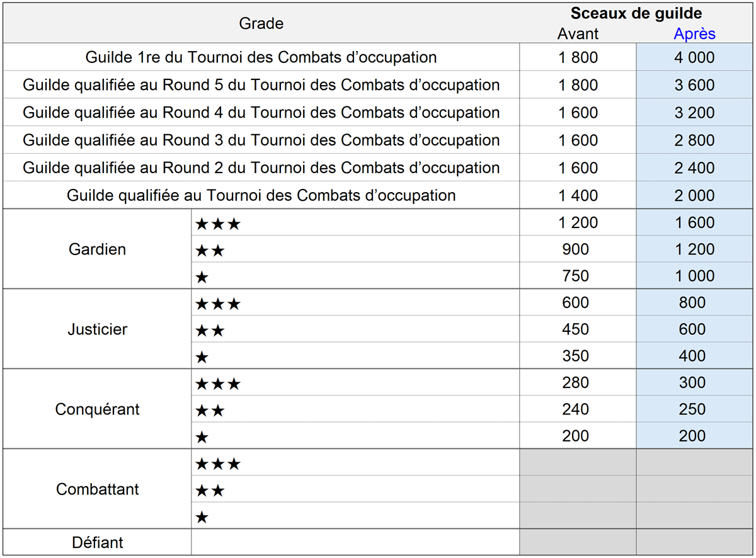Click the blue "Après" column header
Screen dimensions: 756x558
coord(694,34)
